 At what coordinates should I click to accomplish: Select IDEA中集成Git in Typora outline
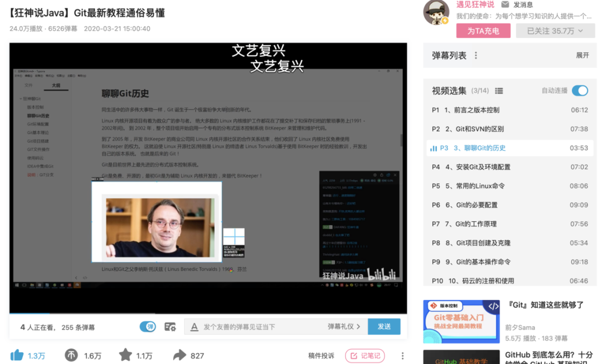pos(40,166)
